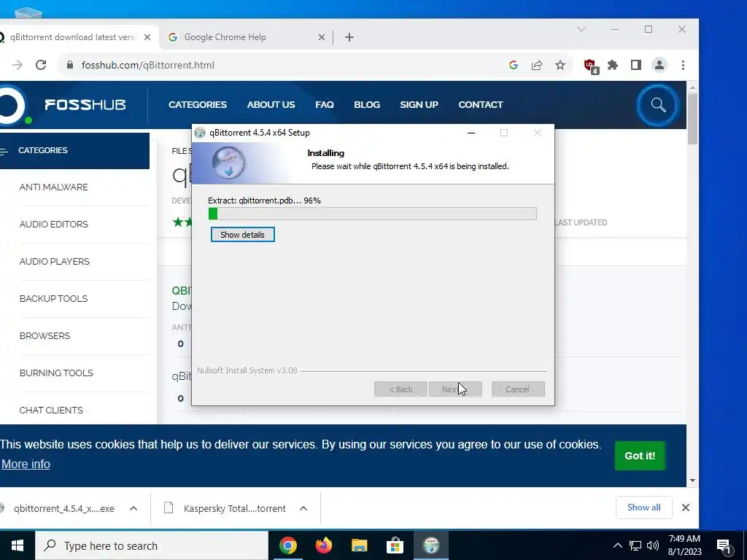Click SIGN UP in the header
Viewport: 747px width, 560px height.
419,105
